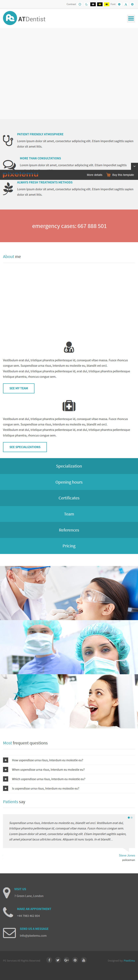
Task: Collapse the pixelemu promo bar arrow
Action: tap(134, 166)
